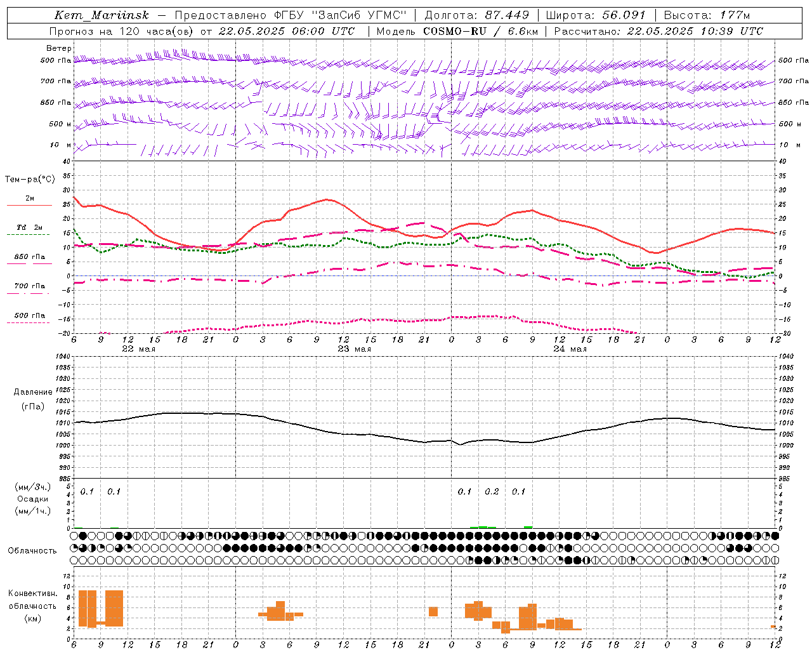Select the 'Предоставлено ФГБУ "ЗапСиб УГМС"' provider text
Screen dimensions: 812x650
[291, 15]
